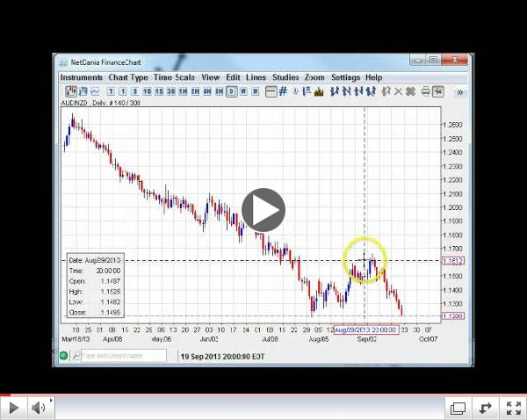Open the Time Scale menu
The height and width of the screenshot is (420, 527).
pos(175,77)
